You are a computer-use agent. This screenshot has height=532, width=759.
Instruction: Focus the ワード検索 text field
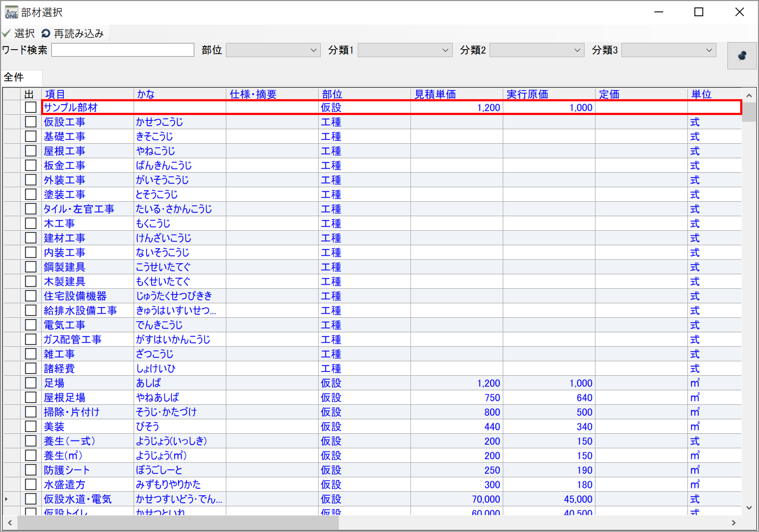(123, 50)
